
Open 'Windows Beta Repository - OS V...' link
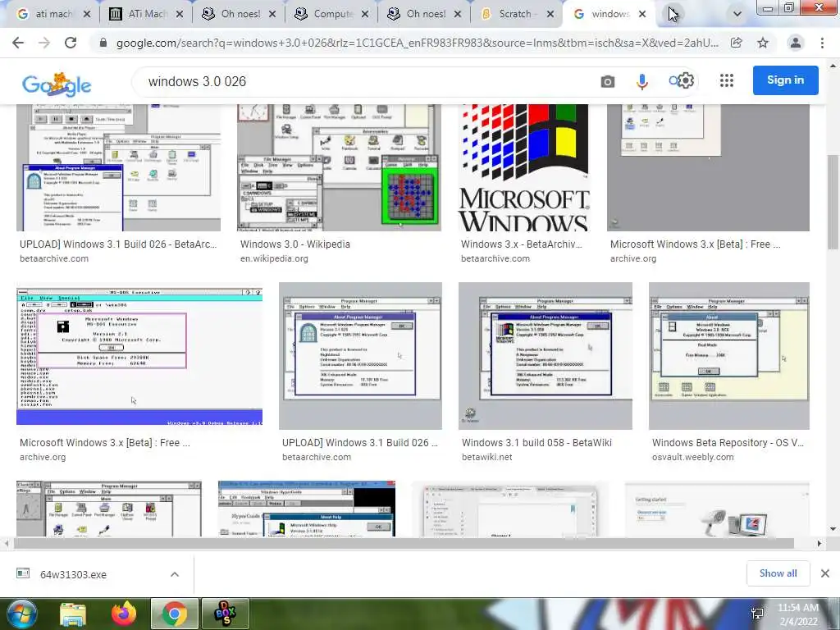click(728, 443)
